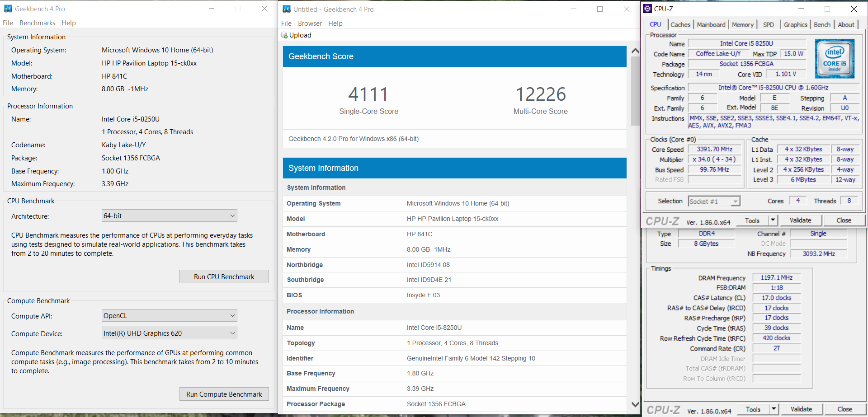Click the Bus Speed 99.76 MHz field
Image resolution: width=868 pixels, height=417 pixels.
(x=714, y=170)
